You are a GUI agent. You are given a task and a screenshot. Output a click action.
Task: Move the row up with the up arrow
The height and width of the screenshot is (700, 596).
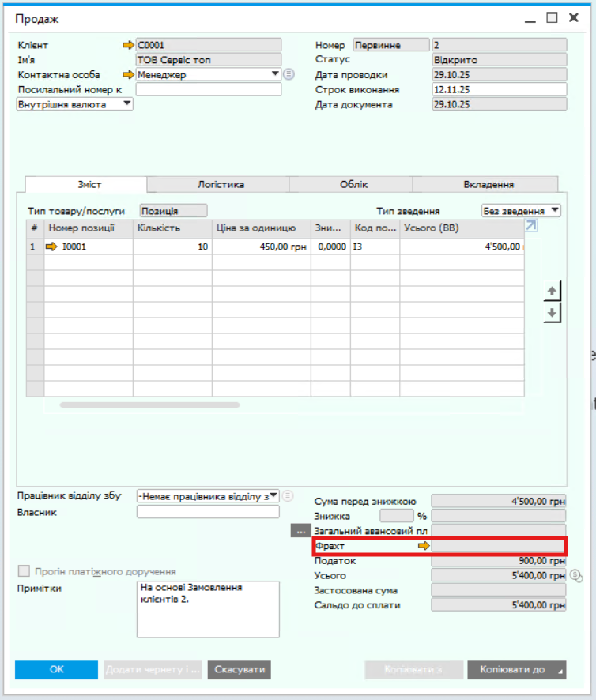(553, 292)
